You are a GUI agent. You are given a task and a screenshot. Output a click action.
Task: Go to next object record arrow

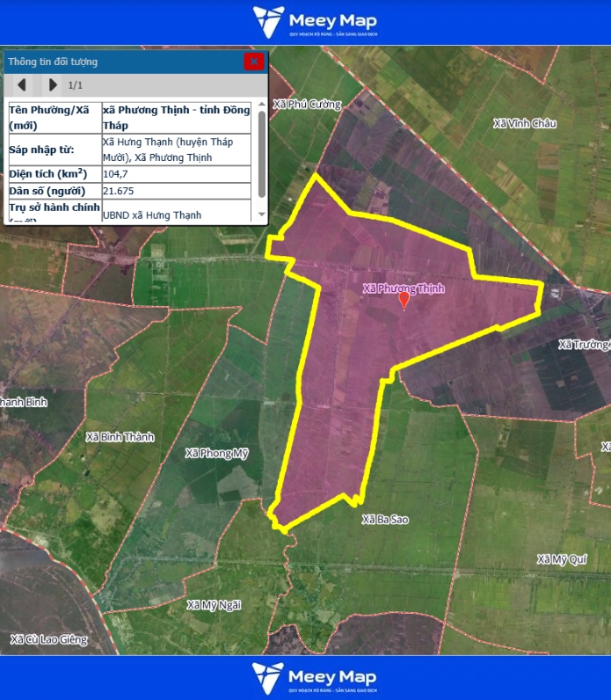[x=53, y=85]
